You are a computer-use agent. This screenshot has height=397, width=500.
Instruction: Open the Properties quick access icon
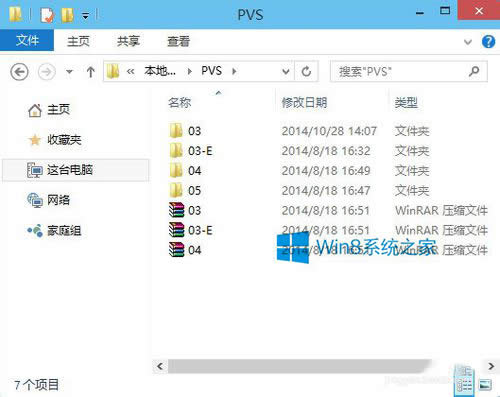tap(47, 15)
